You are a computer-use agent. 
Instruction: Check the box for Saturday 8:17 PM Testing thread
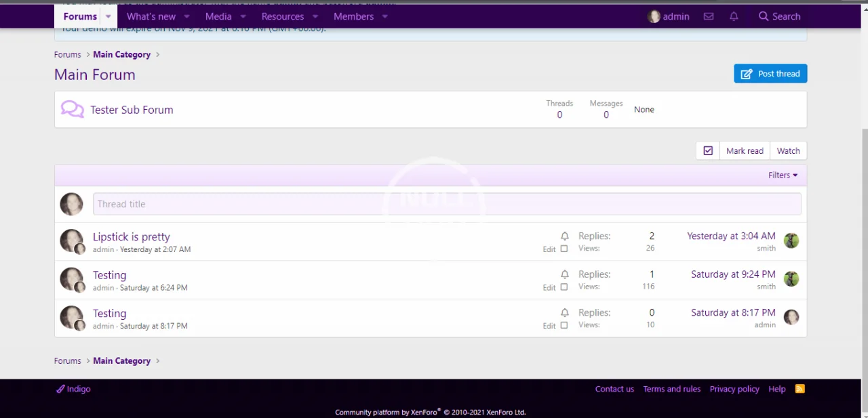tap(564, 326)
